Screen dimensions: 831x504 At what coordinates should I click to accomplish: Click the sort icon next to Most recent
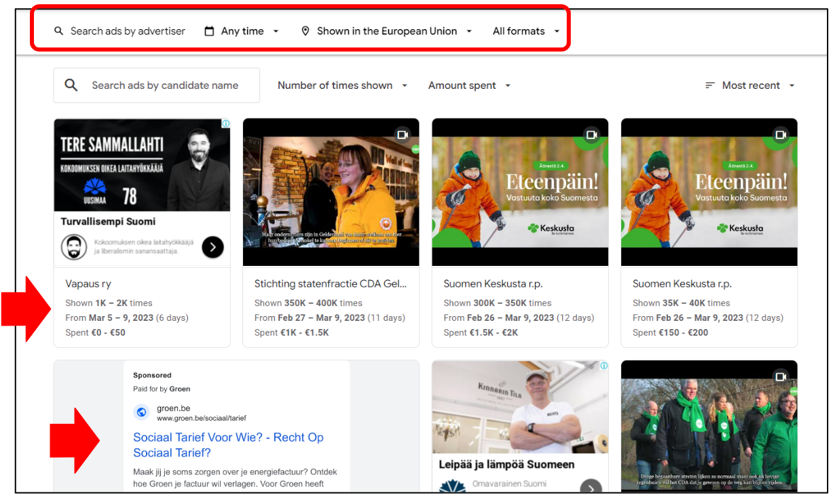click(x=709, y=85)
